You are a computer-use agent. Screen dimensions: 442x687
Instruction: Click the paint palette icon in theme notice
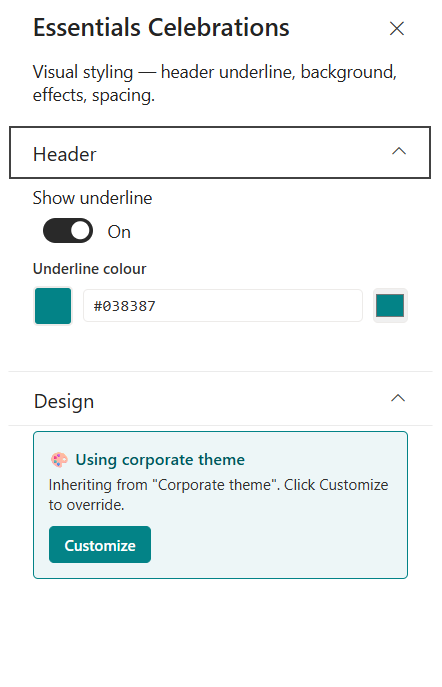click(59, 460)
